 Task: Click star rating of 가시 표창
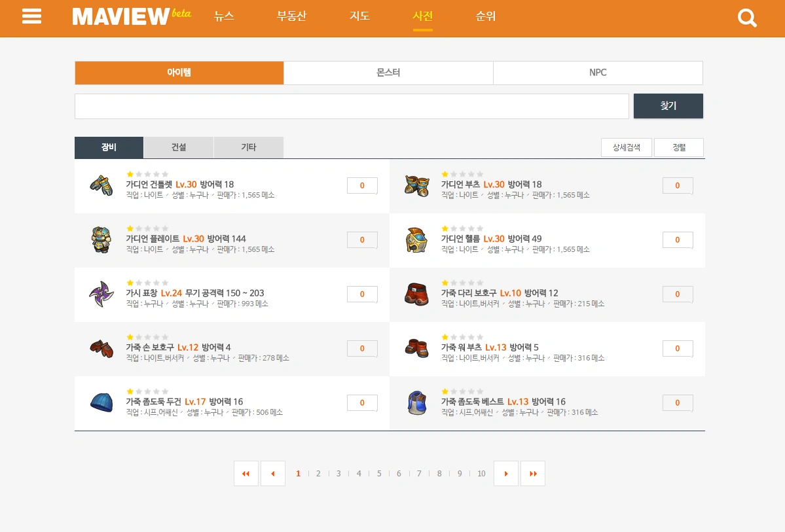pos(148,283)
